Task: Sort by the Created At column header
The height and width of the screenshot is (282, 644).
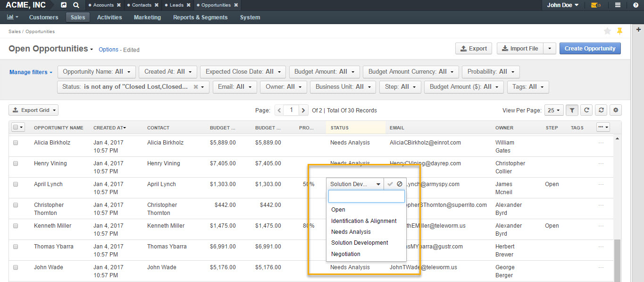Action: [x=109, y=128]
